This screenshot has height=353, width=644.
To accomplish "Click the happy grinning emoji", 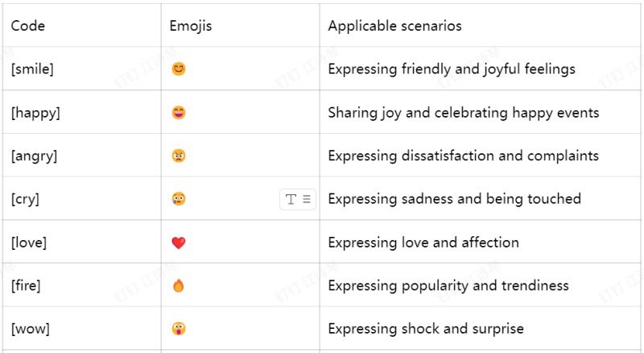I will coord(179,112).
